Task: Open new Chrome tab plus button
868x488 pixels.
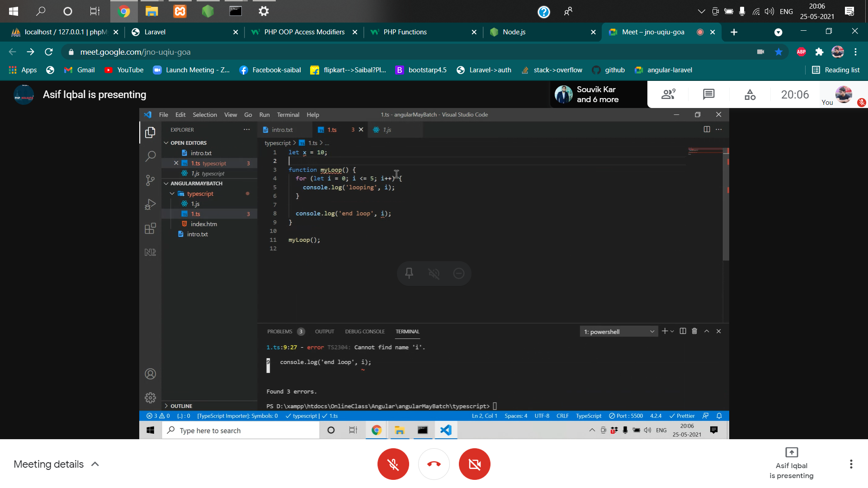Action: 734,32
